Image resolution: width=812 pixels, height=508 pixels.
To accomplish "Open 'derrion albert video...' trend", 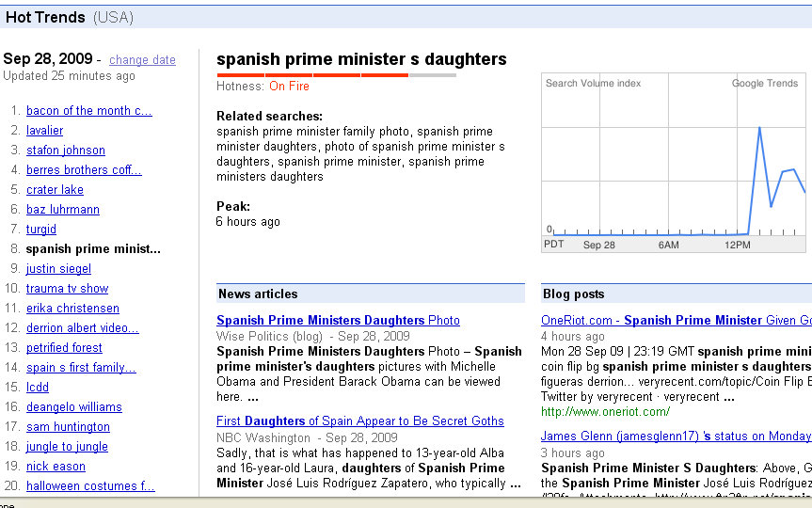I will (x=83, y=327).
